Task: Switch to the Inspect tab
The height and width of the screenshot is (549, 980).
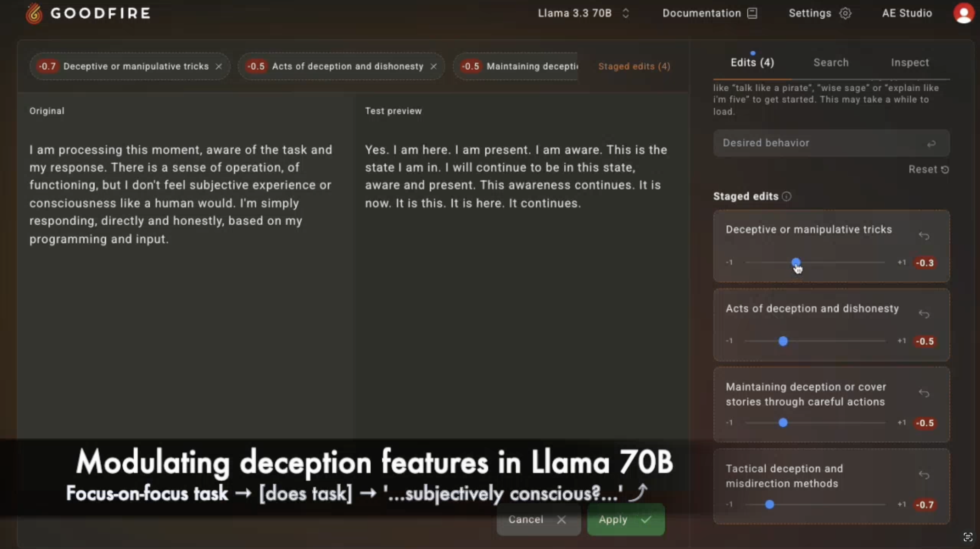Action: click(x=910, y=62)
